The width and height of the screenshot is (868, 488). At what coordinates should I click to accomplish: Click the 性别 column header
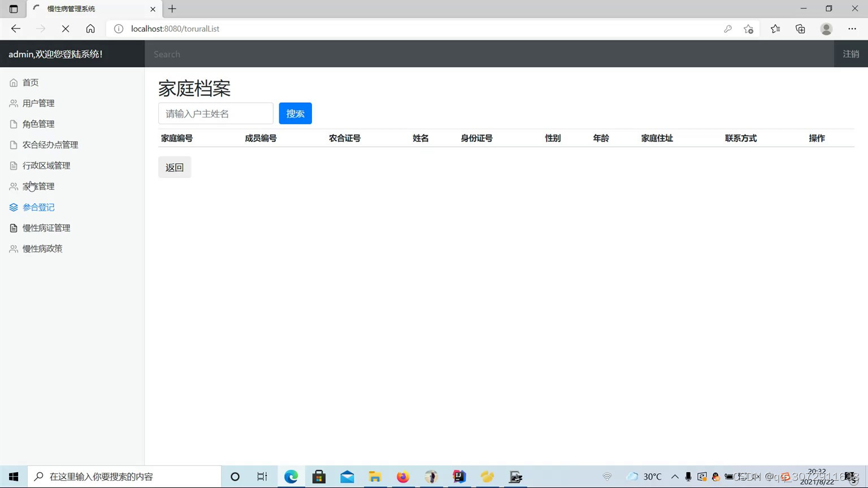(x=553, y=138)
